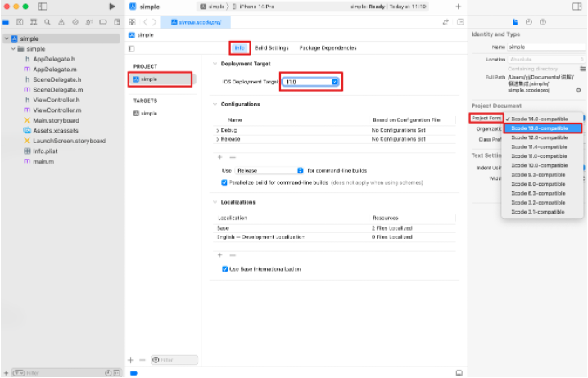588x378 pixels.
Task: Open the Test navigator diamond icon
Action: 75,22
